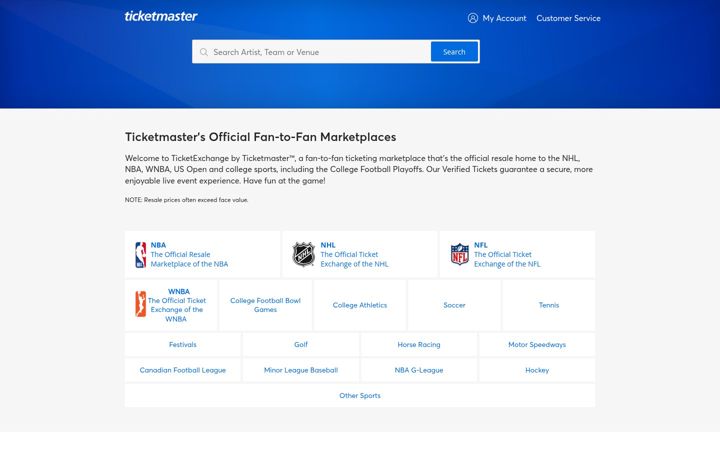
Task: Choose Canadian Football League
Action: pyautogui.click(x=183, y=370)
